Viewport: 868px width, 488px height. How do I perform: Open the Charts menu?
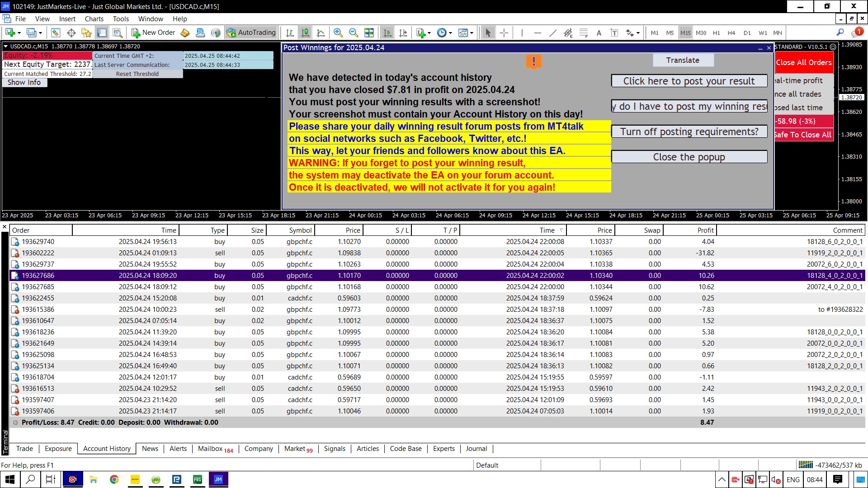click(94, 19)
